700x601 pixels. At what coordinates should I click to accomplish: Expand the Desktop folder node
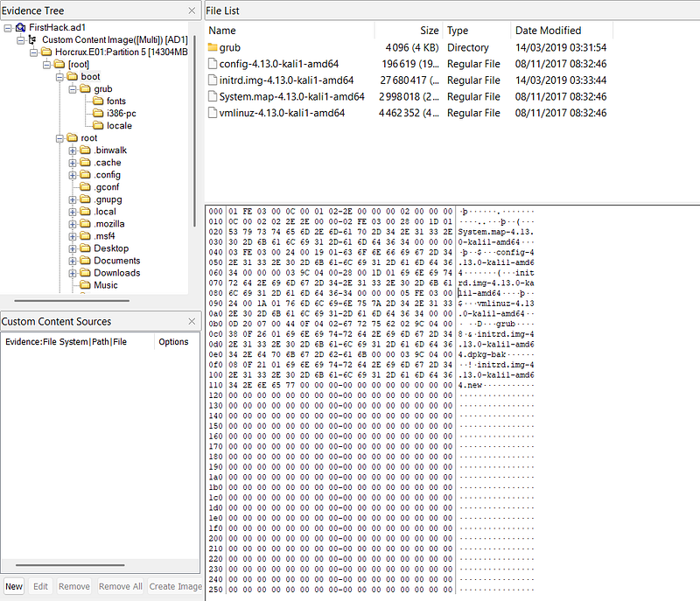pyautogui.click(x=73, y=248)
